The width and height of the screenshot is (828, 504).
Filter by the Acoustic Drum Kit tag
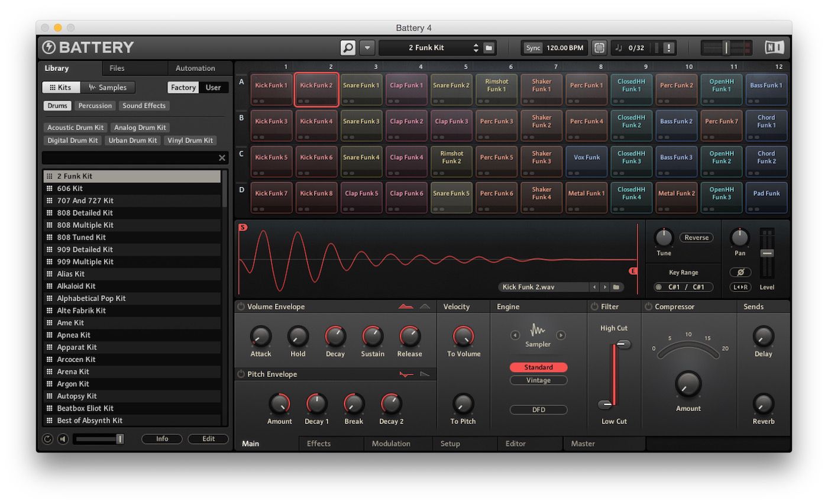[x=76, y=128]
